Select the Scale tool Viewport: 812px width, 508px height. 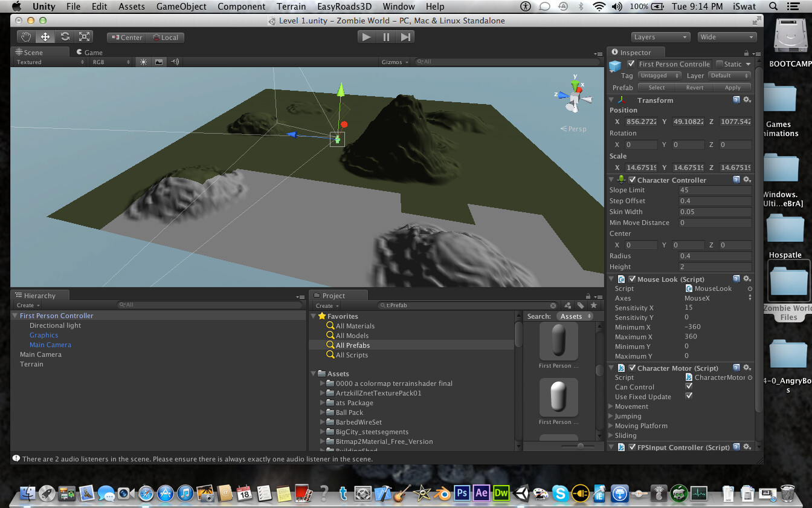click(84, 36)
